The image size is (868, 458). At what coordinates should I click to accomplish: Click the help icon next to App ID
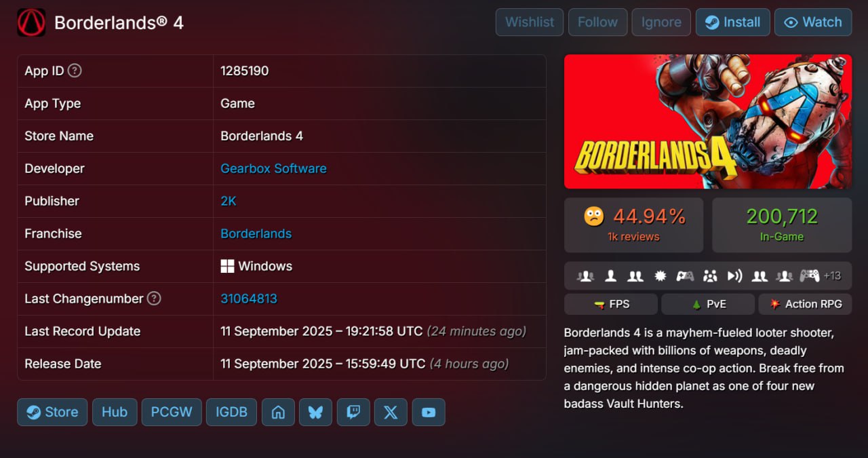[x=75, y=71]
